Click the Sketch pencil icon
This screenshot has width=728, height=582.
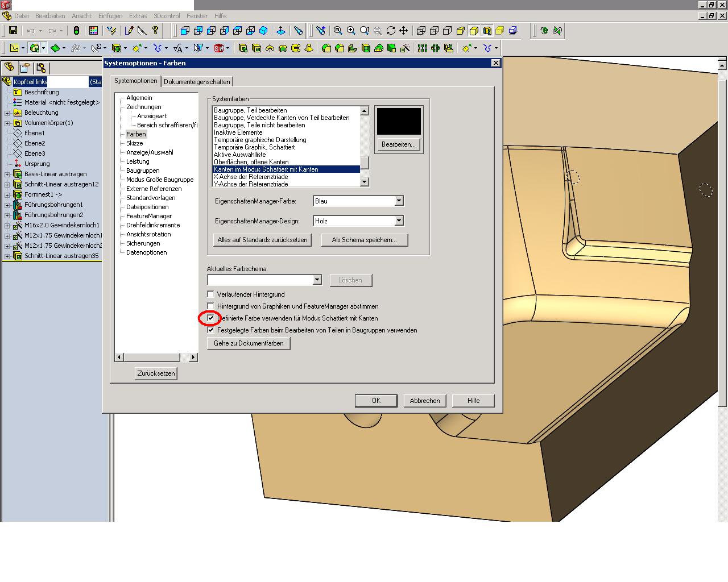129,31
